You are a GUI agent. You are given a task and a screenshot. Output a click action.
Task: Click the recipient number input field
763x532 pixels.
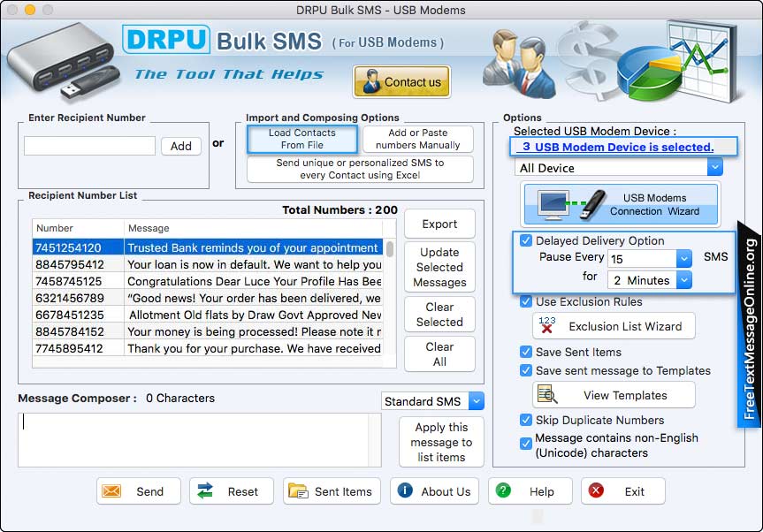(89, 146)
